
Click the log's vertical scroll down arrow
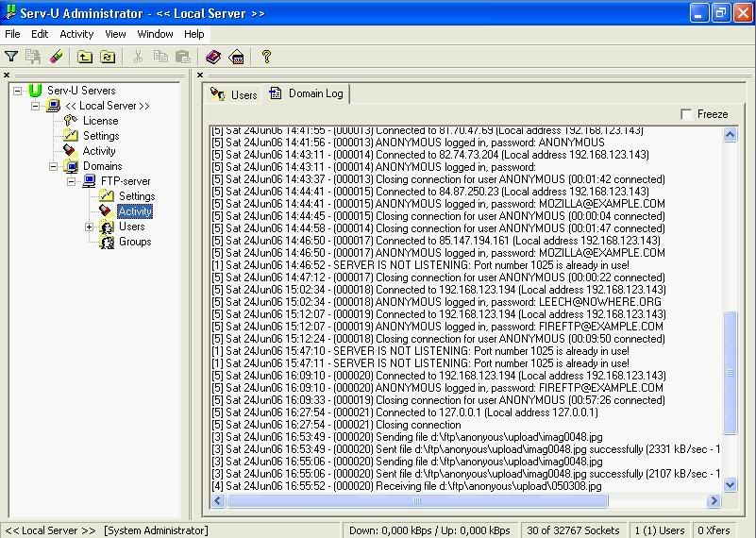pyautogui.click(x=730, y=484)
